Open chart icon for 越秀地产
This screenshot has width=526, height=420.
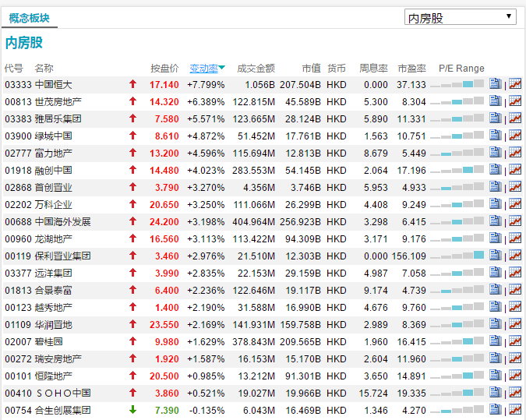[515, 306]
